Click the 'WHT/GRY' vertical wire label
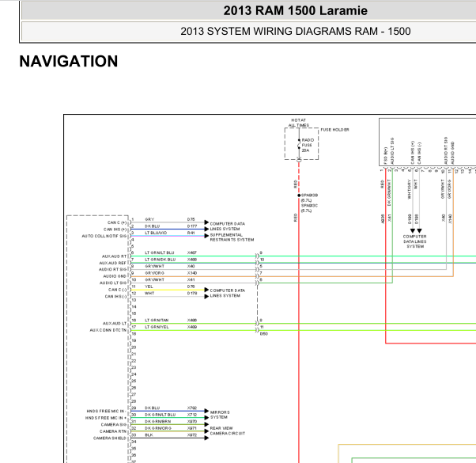This screenshot has height=463, width=476. point(410,189)
